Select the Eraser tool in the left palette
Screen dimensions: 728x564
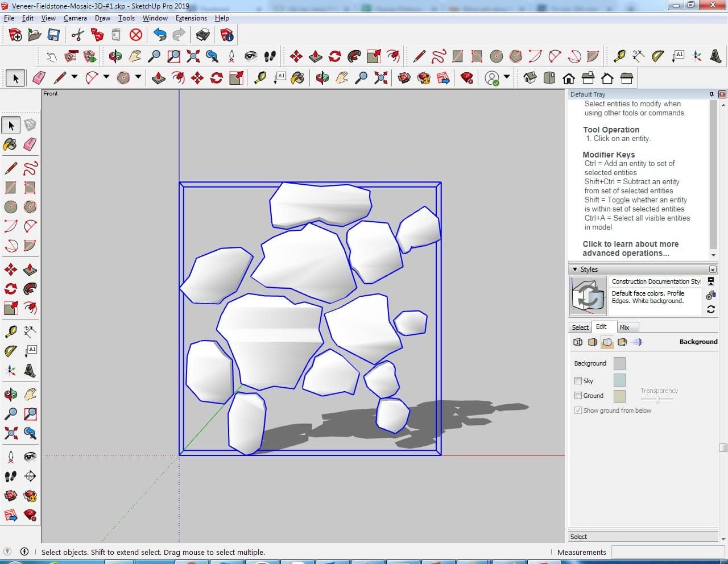30,144
